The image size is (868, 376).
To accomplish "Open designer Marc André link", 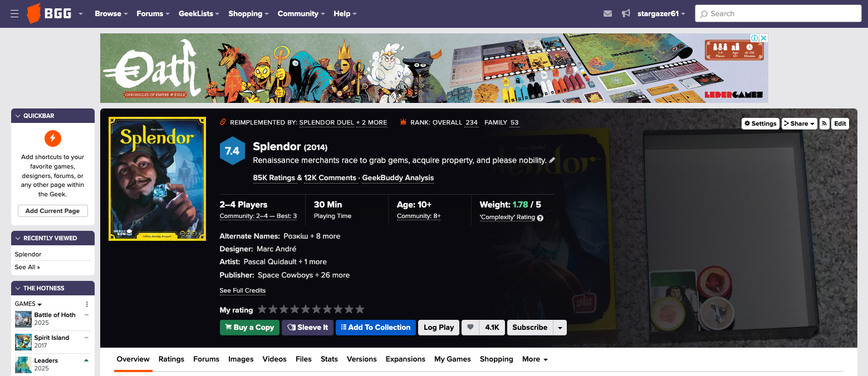I will coord(276,249).
